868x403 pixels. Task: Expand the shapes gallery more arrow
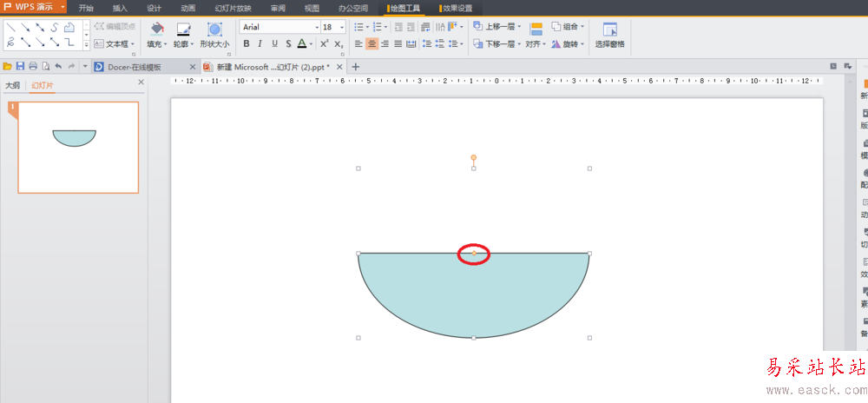(x=86, y=43)
